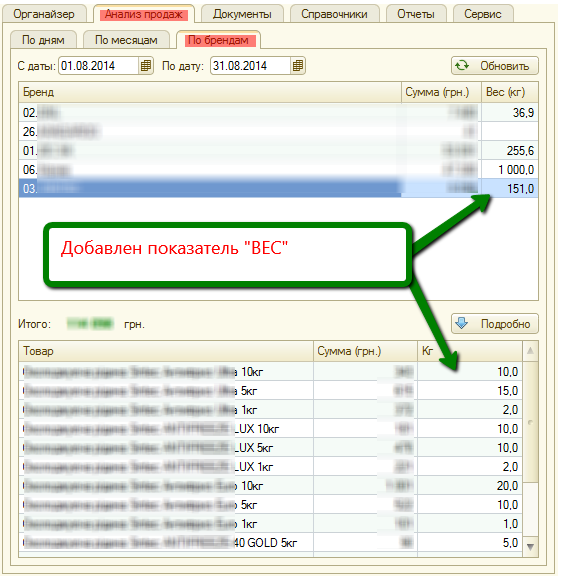563x578 pixels.
Task: Click the blue down-arrow Подробно icon
Action: [461, 323]
